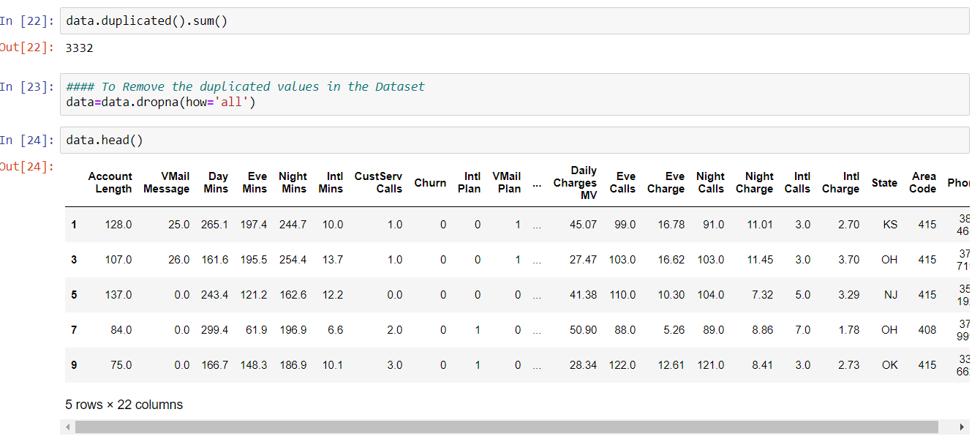This screenshot has width=980, height=442.
Task: Click the data.duplicated().sum() code cell
Action: click(515, 21)
